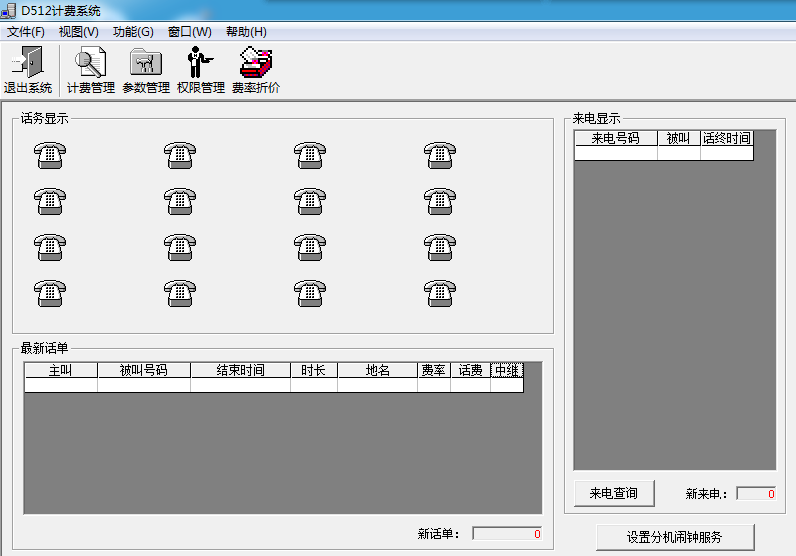Viewport: 796px width, 556px height.
Task: Click the 退出系统 exit door icon
Action: [x=28, y=62]
